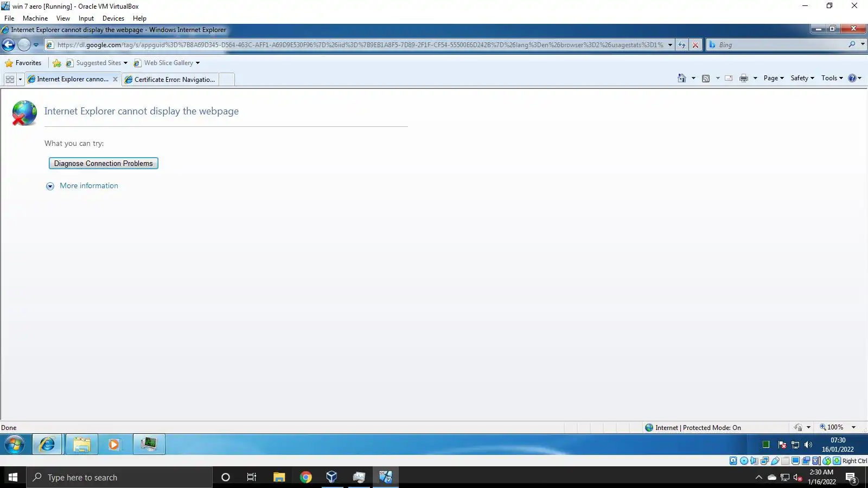Click Internet Explorer on Windows 7 taskbar
The width and height of the screenshot is (868, 488).
48,445
